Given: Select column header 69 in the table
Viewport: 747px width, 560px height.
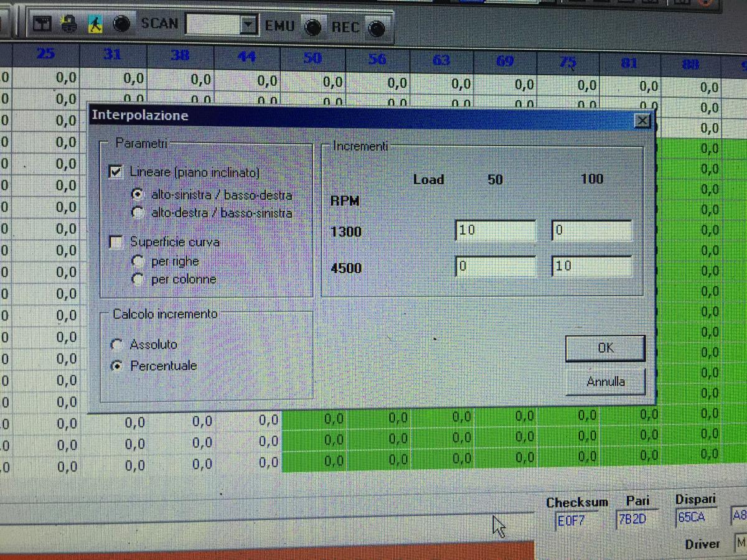Looking at the screenshot, I should coord(505,61).
